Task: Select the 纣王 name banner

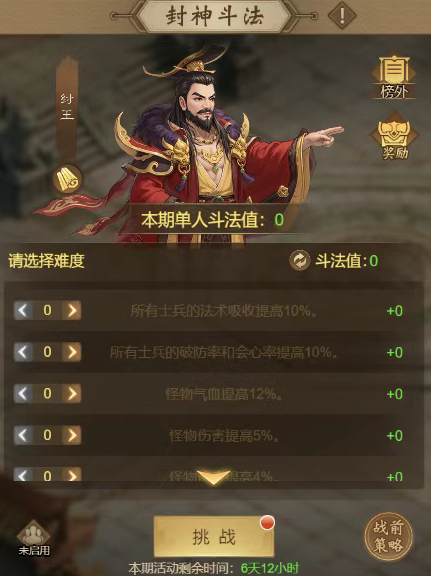Action: click(67, 107)
